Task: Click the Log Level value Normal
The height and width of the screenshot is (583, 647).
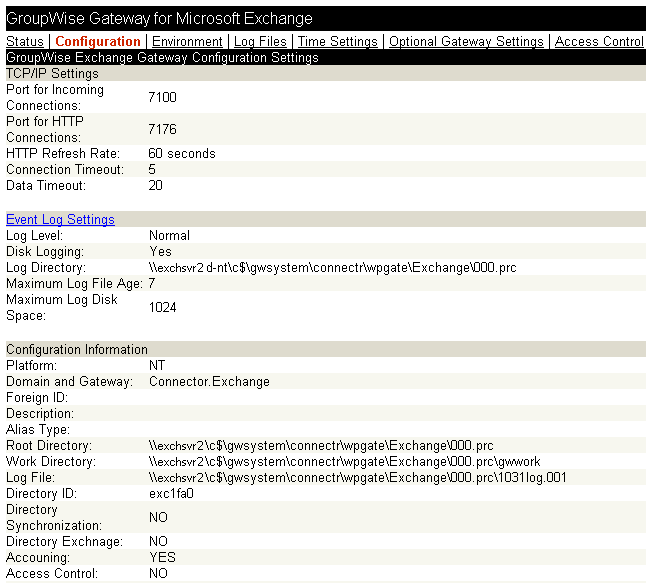Action: pyautogui.click(x=170, y=236)
